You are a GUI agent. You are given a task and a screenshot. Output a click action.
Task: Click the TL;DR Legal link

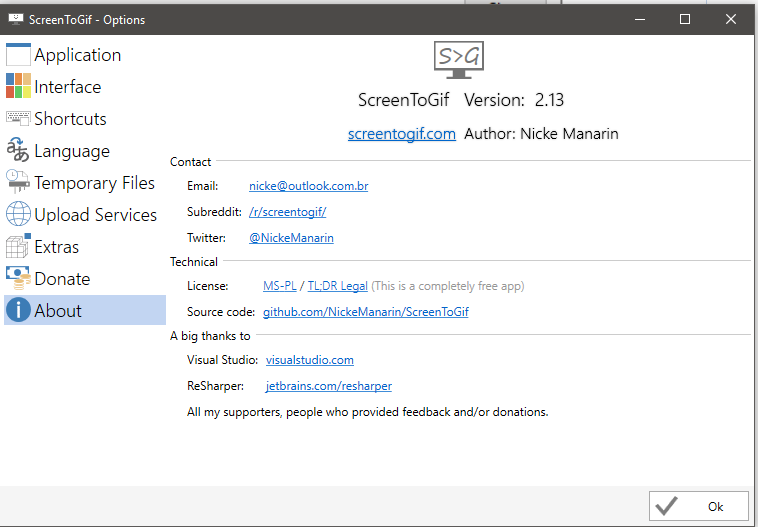click(x=337, y=286)
